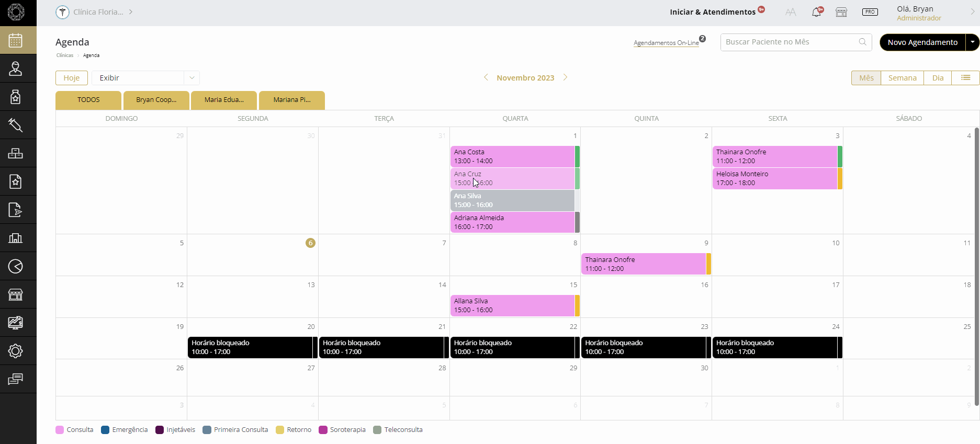Select the Mariana Pi... professional tab
The width and height of the screenshot is (980, 444).
[x=291, y=100]
